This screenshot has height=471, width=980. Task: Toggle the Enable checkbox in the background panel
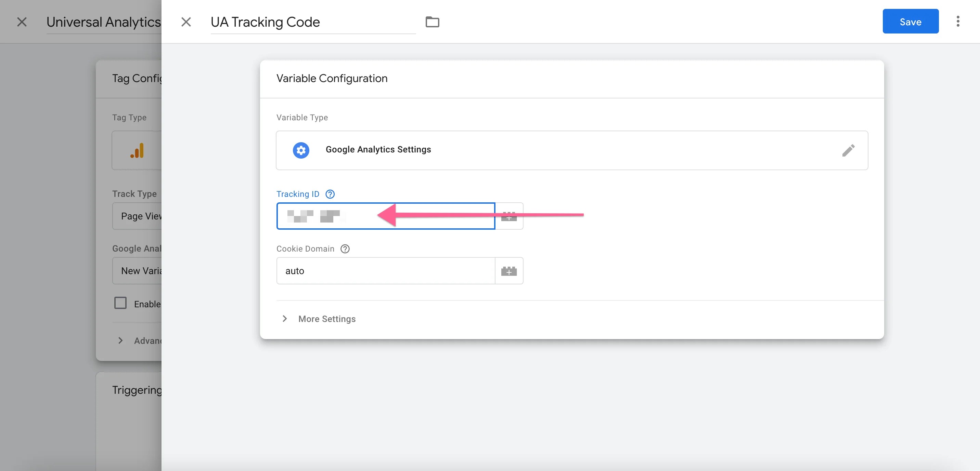tap(120, 304)
